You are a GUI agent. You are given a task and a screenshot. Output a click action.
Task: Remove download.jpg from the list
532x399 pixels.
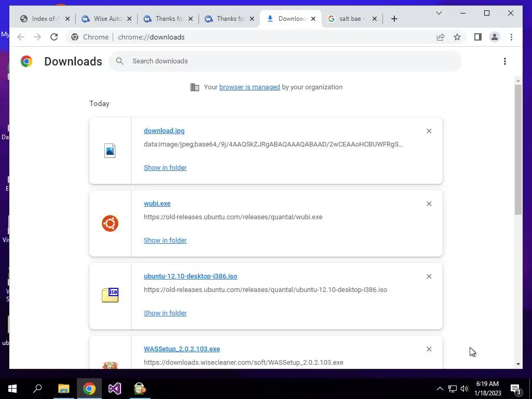click(x=429, y=131)
